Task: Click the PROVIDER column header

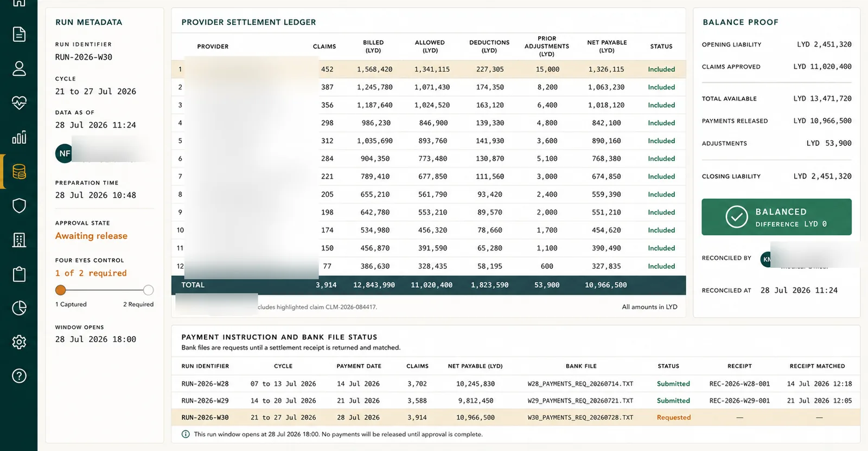Action: tap(213, 47)
